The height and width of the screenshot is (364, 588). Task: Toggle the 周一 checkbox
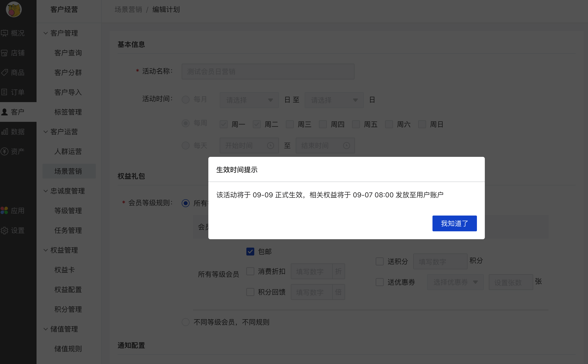pos(224,124)
